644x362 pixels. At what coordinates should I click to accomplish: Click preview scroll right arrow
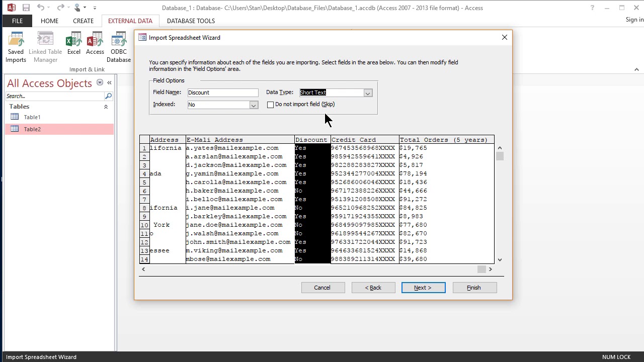point(491,269)
